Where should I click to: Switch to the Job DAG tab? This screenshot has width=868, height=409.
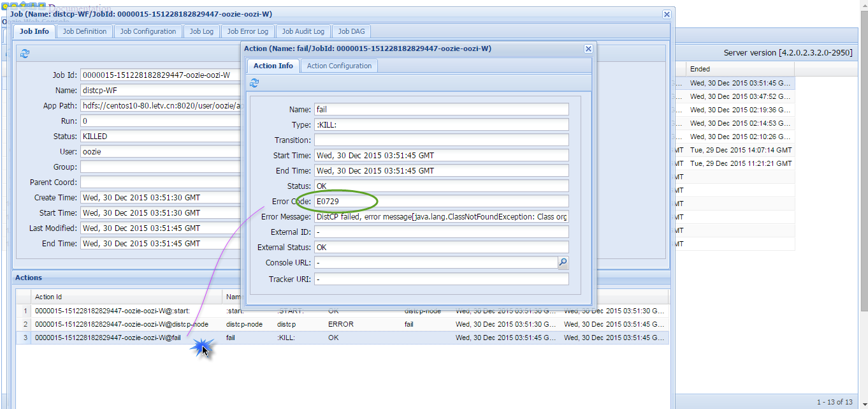tap(351, 31)
